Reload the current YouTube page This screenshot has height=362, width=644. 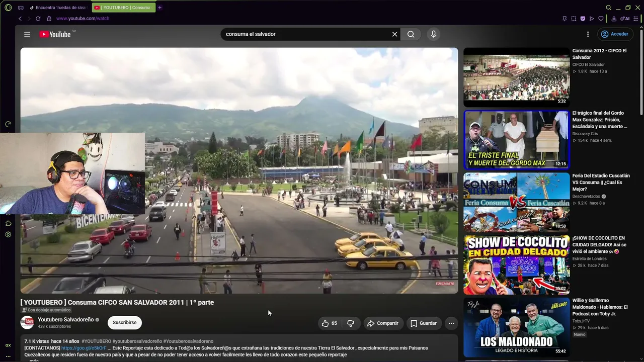[x=38, y=19]
